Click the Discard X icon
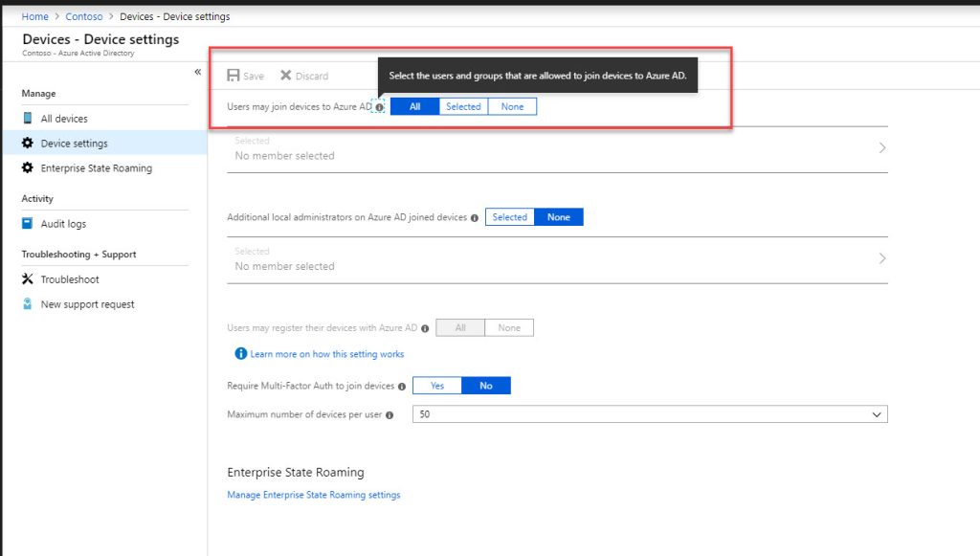The image size is (980, 556). pos(285,75)
